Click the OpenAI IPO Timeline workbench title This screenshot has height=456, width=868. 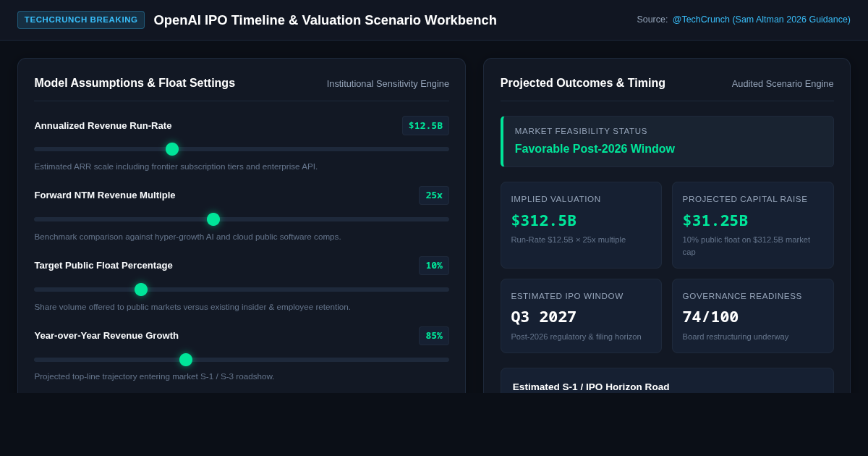tap(325, 20)
